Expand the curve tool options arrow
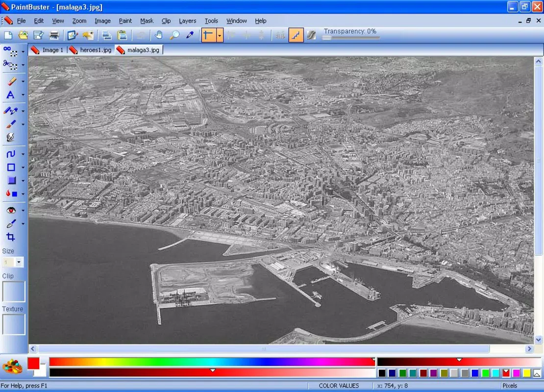This screenshot has height=392, width=544. click(x=23, y=154)
